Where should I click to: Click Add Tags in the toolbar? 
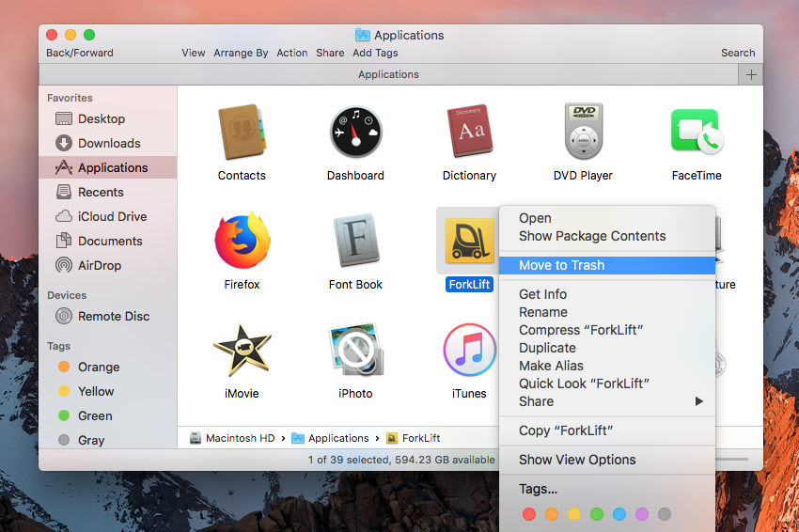[376, 53]
